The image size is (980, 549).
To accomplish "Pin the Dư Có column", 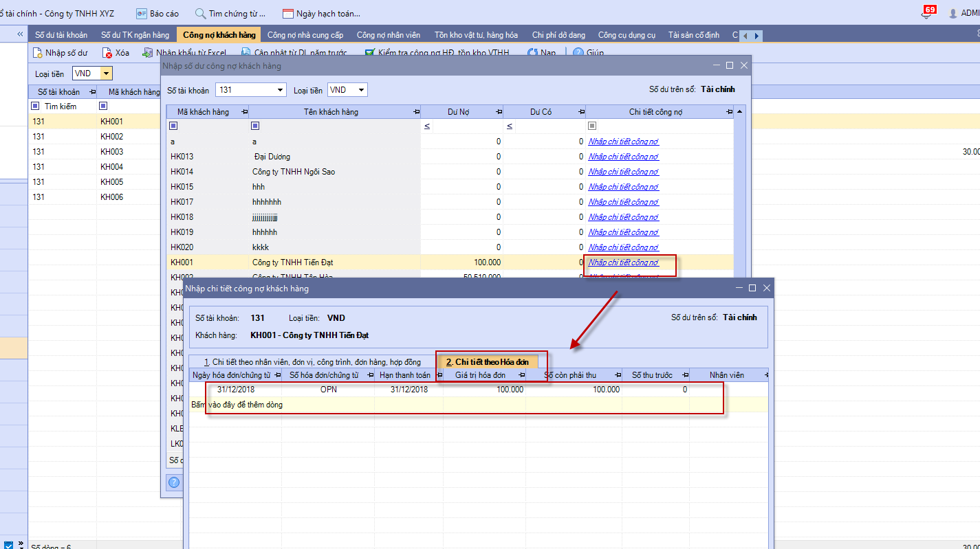I will 580,112.
